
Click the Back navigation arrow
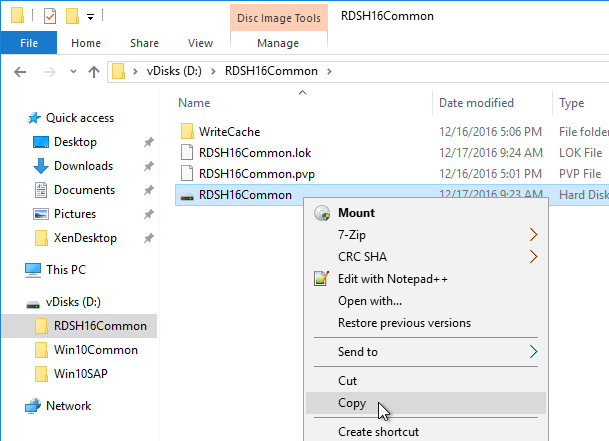point(20,71)
